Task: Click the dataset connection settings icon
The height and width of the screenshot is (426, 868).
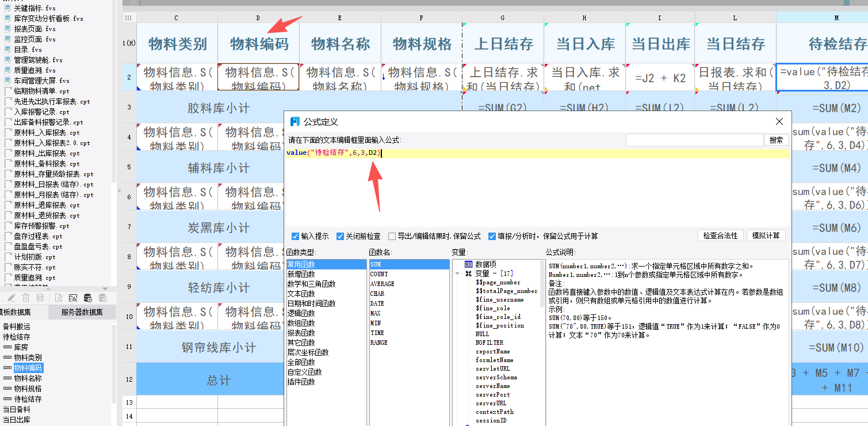Action: coord(73,298)
